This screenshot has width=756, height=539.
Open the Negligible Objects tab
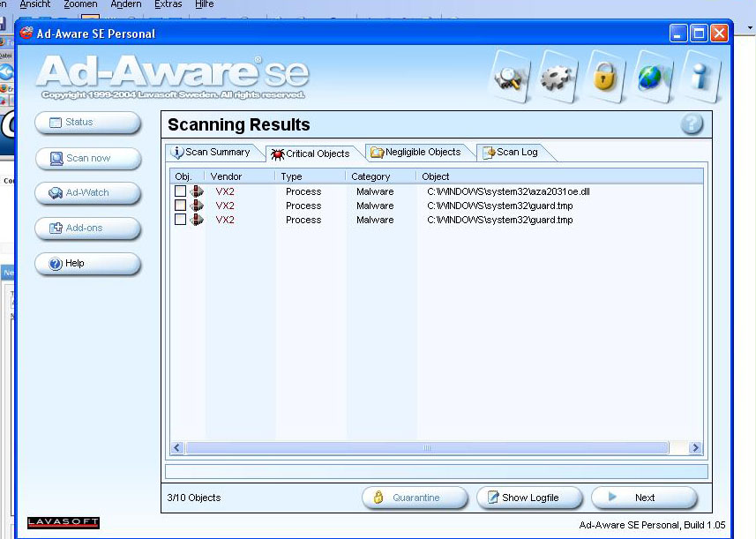coord(416,152)
